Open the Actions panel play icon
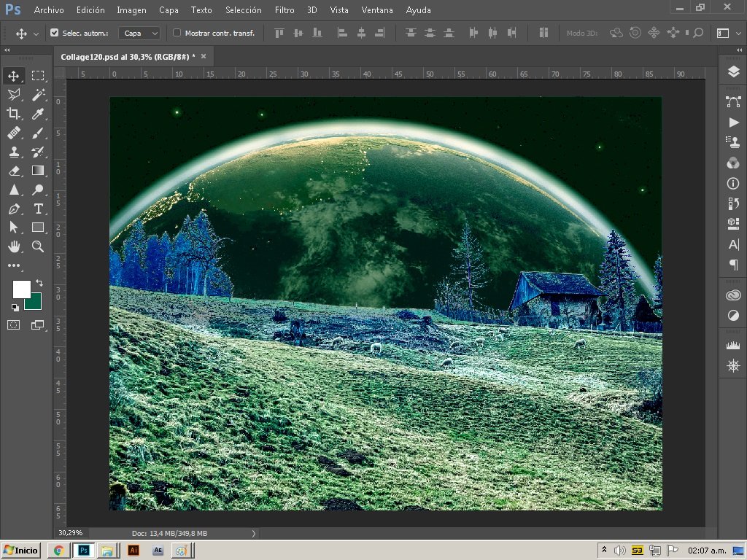747x560 pixels. [733, 122]
